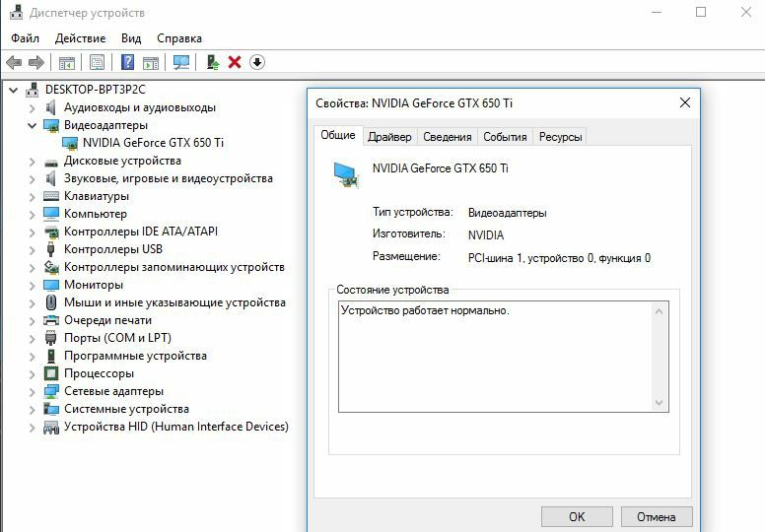The image size is (765, 532).
Task: Expand Контроллеры IDE ATA/ATAPI category
Action: click(x=33, y=233)
